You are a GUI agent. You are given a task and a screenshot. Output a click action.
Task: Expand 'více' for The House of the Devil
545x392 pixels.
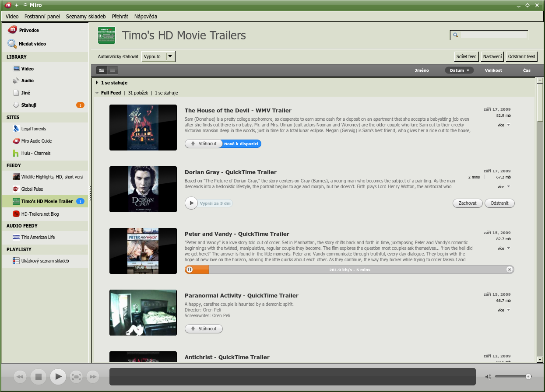(x=504, y=125)
